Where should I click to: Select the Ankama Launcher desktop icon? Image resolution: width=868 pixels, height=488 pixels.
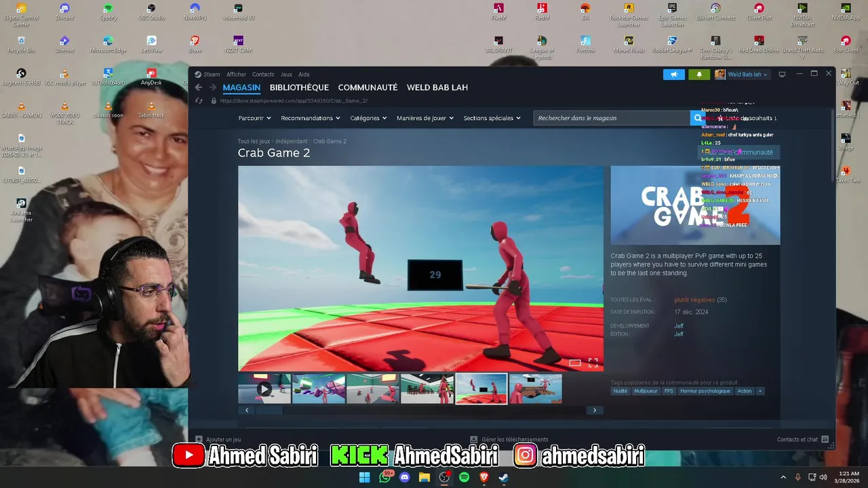(21, 210)
